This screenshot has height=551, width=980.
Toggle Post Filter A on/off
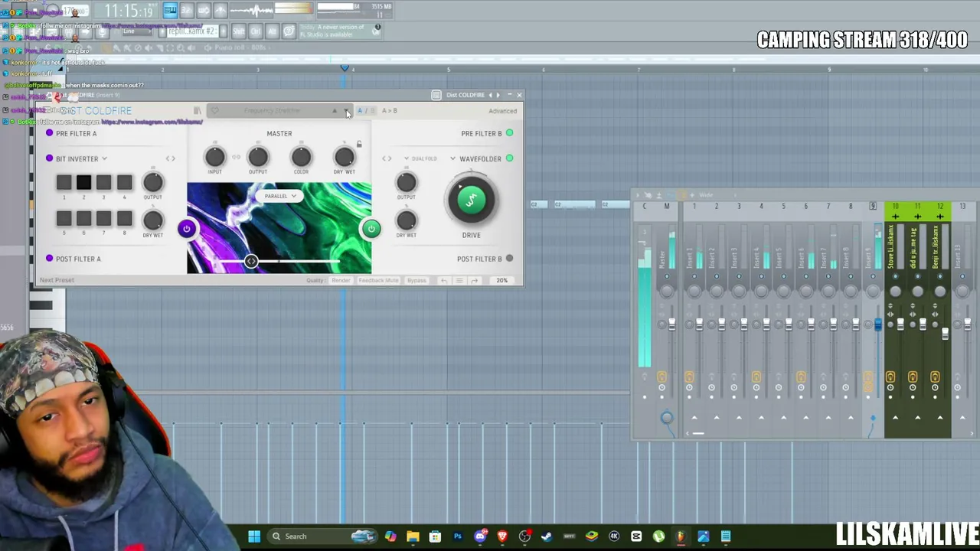50,259
